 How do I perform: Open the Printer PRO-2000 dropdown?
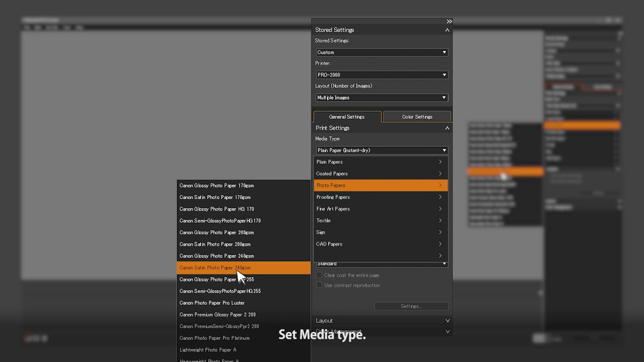click(382, 75)
